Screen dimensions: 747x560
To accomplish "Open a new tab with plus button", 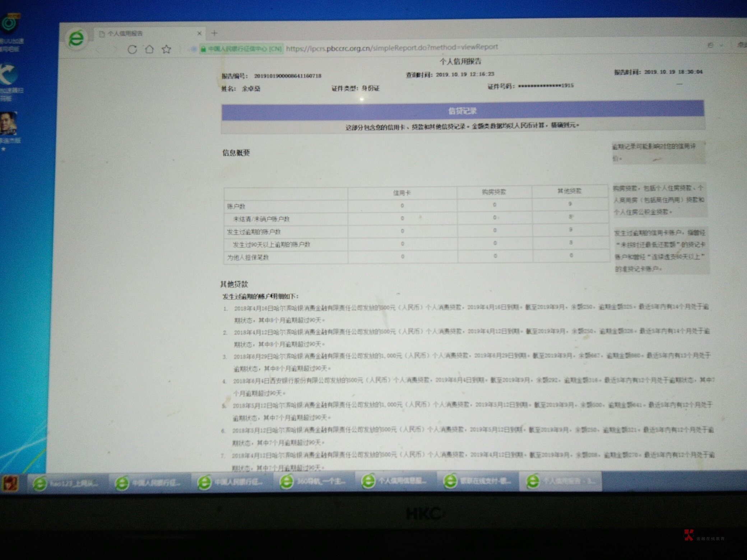I will click(x=214, y=33).
